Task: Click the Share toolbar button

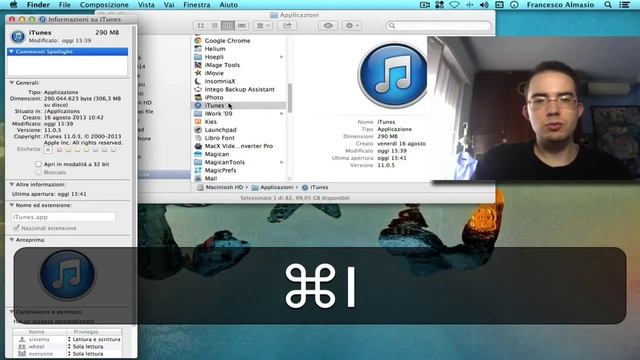Action: [x=287, y=26]
